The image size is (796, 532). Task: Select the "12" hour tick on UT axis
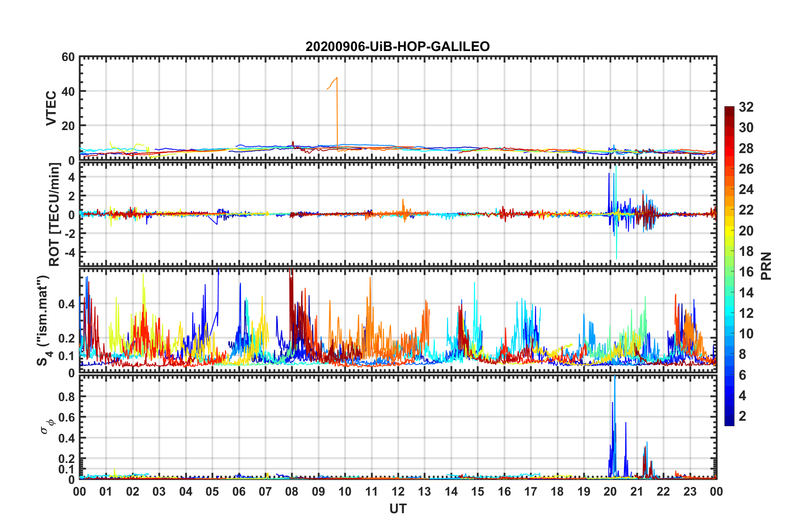(398, 491)
